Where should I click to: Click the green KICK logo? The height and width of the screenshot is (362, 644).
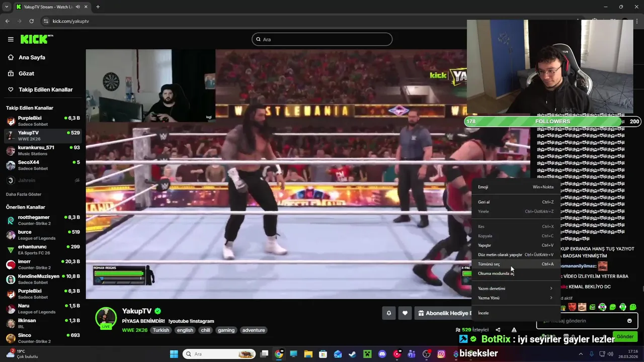[x=36, y=39]
